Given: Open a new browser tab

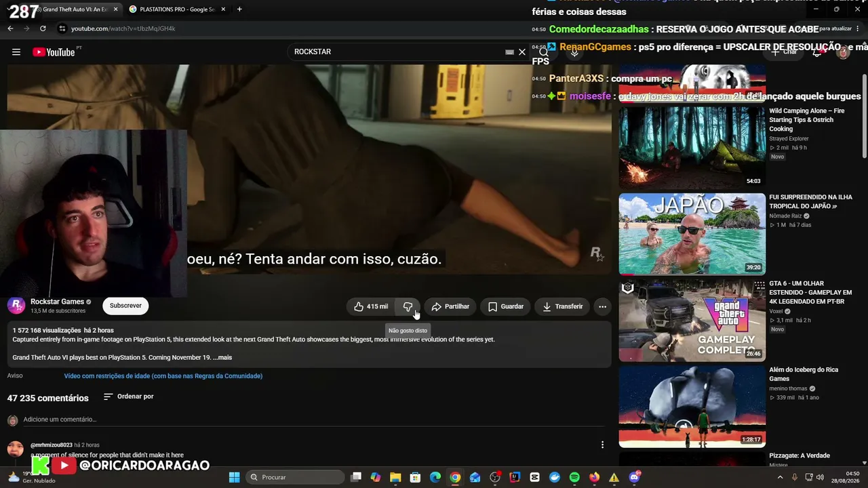Looking at the screenshot, I should (x=239, y=9).
